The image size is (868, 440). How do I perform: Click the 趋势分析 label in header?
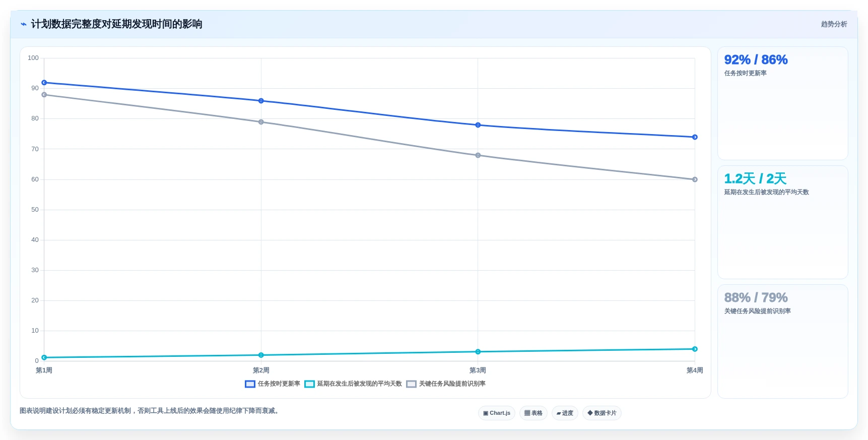click(x=834, y=24)
